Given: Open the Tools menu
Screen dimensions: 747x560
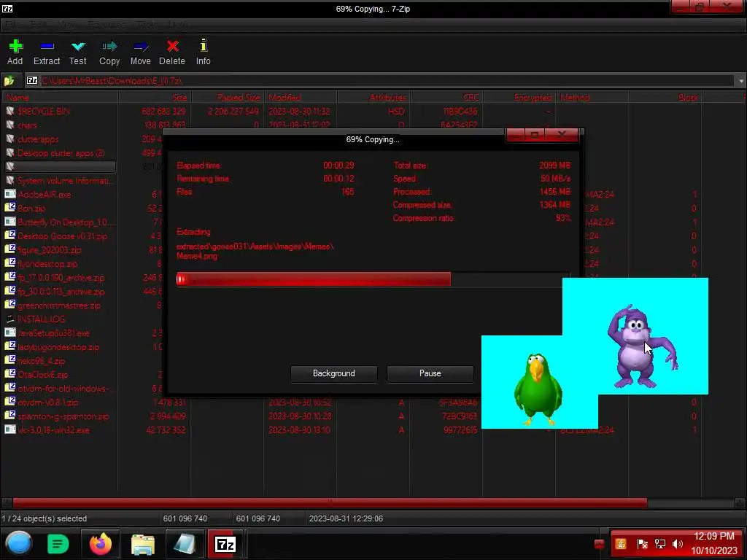Looking at the screenshot, I should [x=147, y=24].
